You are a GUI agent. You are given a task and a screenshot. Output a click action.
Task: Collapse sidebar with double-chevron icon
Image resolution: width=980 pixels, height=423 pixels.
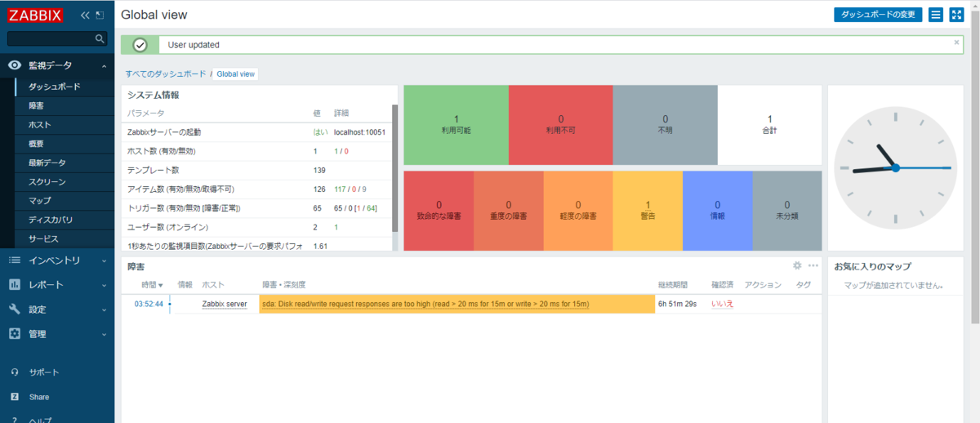click(x=86, y=15)
